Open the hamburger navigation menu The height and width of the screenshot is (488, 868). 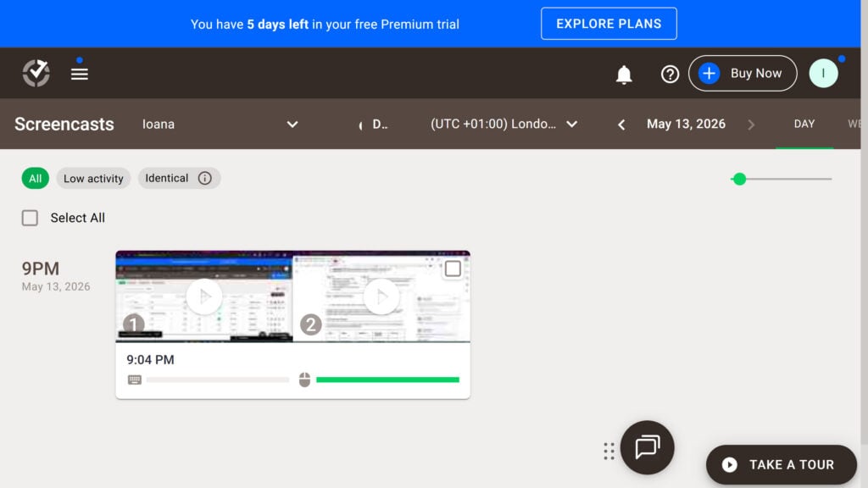coord(79,74)
